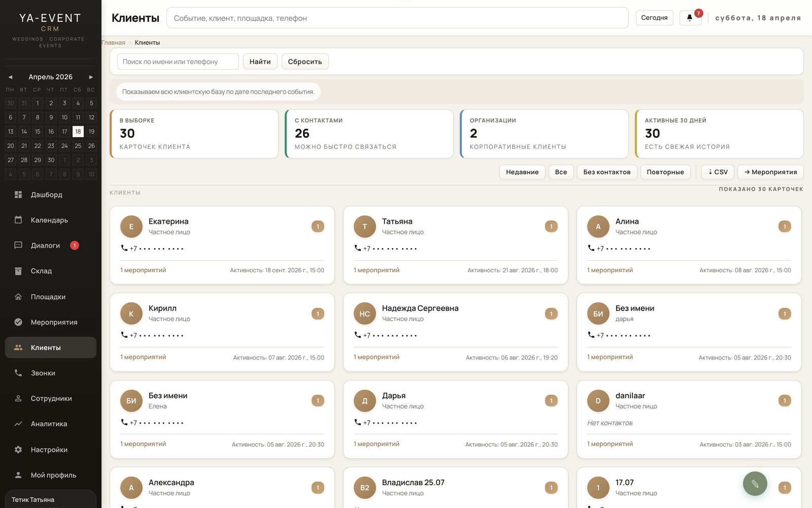
Task: Show Недавние clients filter
Action: (522, 172)
